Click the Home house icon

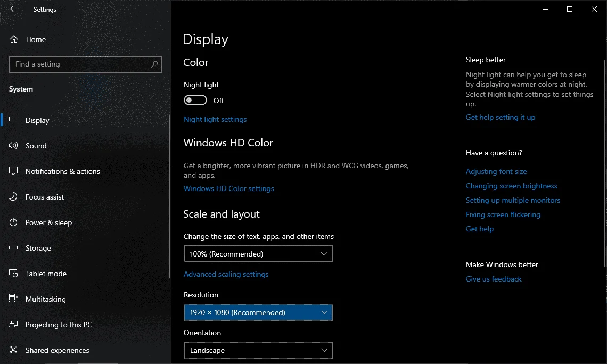point(14,39)
